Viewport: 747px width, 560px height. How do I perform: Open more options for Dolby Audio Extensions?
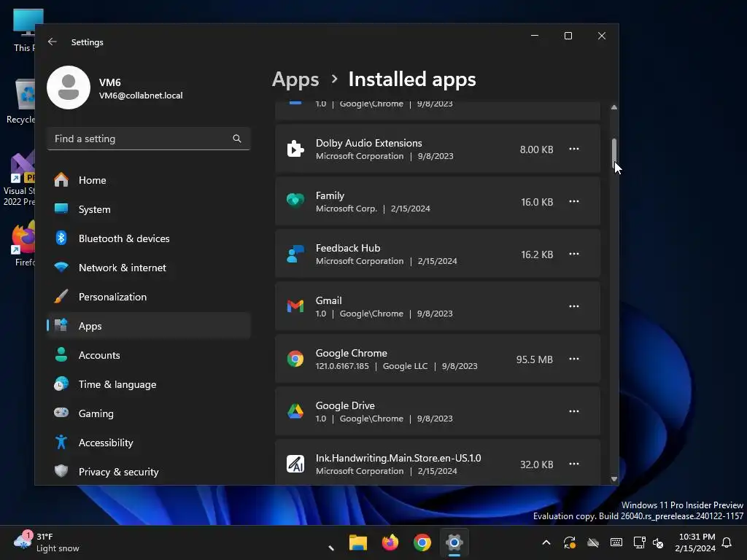pos(573,149)
